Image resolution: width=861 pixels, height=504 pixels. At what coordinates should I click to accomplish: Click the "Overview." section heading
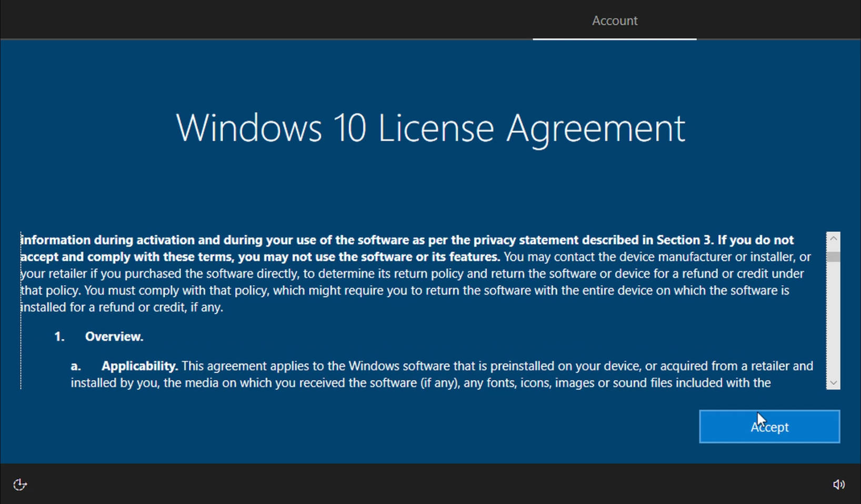[114, 337]
